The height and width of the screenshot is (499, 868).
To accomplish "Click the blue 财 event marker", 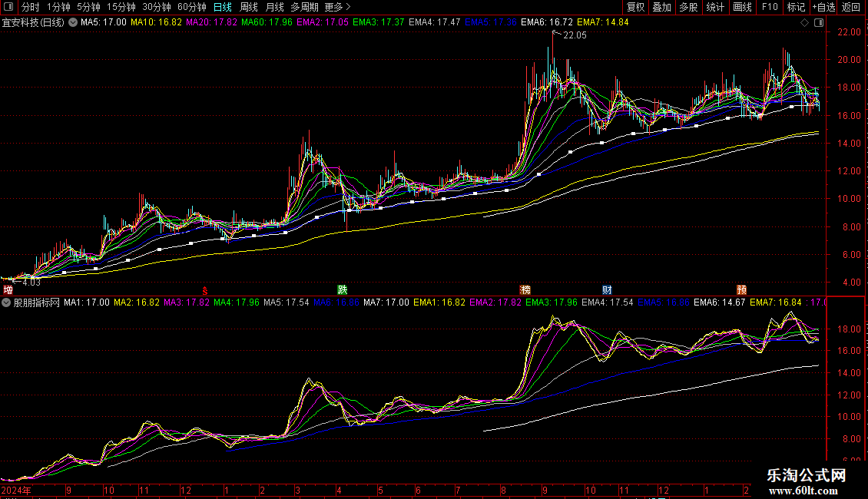I will [608, 290].
